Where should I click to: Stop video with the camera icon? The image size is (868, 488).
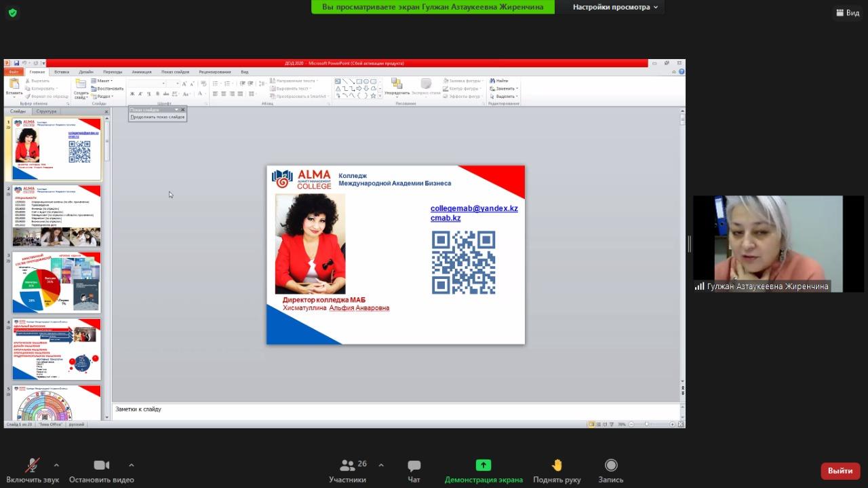click(x=101, y=466)
